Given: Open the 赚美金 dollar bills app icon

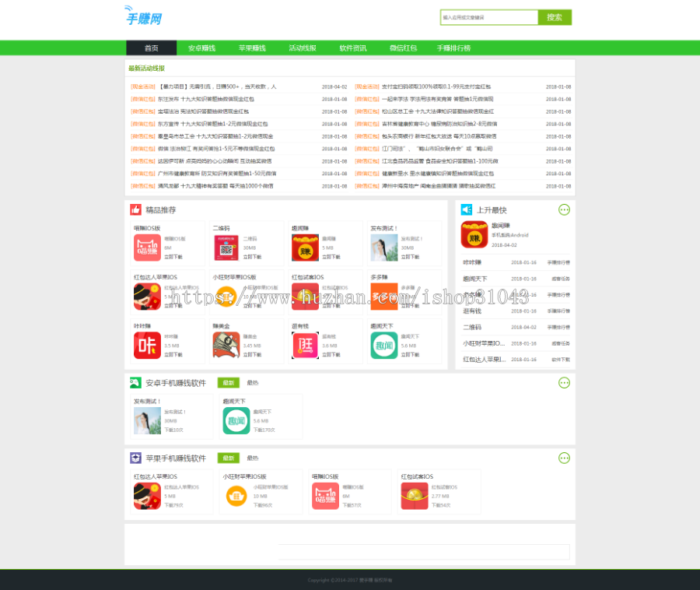Looking at the screenshot, I should 226,342.
